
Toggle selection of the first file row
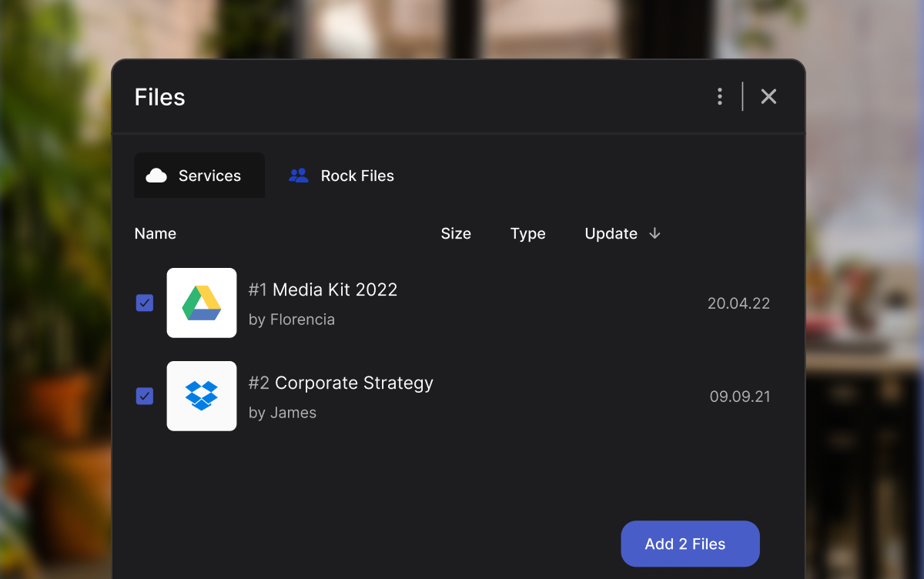tap(144, 303)
